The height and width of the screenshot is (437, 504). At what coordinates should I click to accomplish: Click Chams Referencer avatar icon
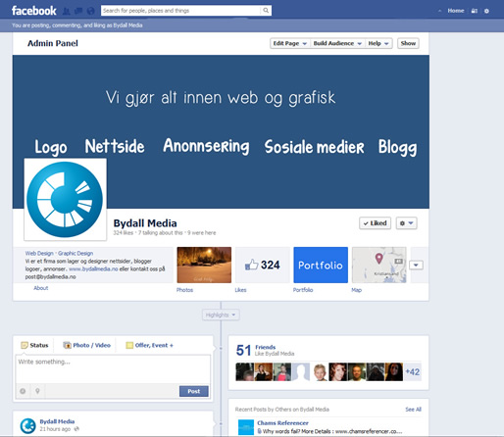coord(246,427)
